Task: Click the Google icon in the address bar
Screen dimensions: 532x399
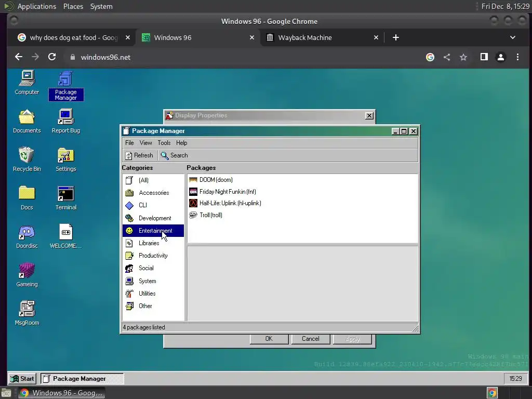Action: [430, 57]
